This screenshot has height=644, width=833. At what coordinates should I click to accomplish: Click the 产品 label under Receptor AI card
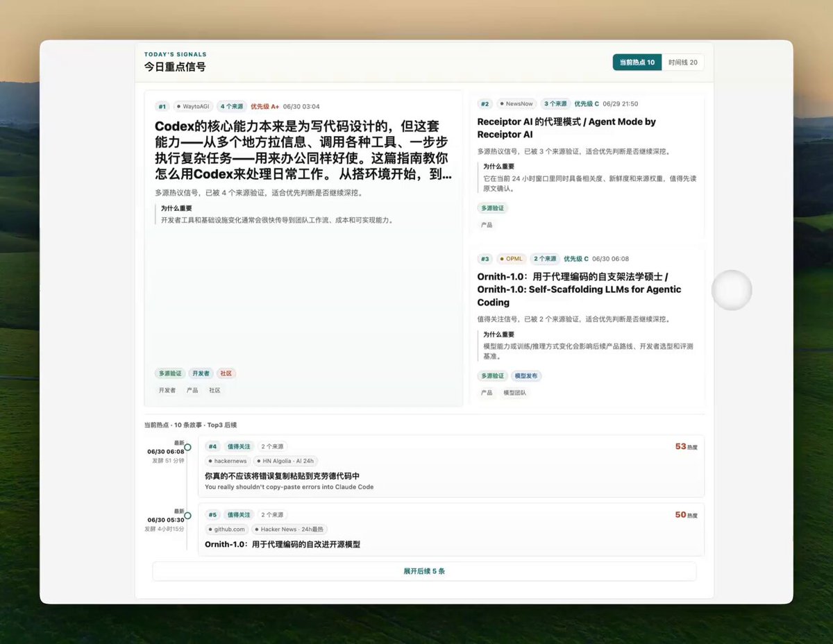487,225
